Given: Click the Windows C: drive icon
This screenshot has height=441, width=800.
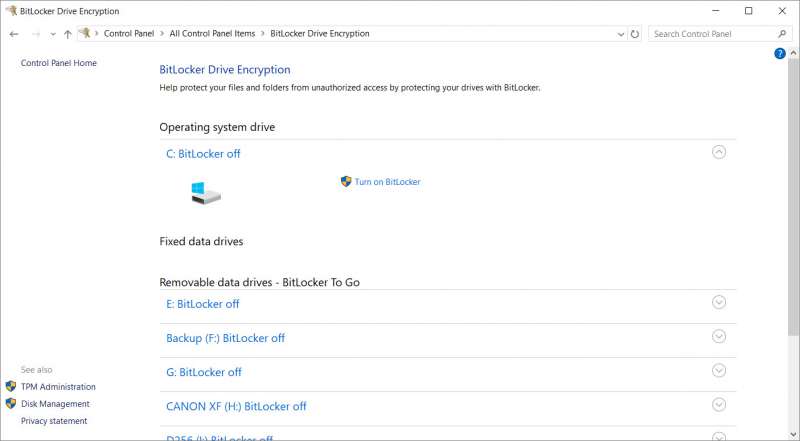Looking at the screenshot, I should 206,193.
